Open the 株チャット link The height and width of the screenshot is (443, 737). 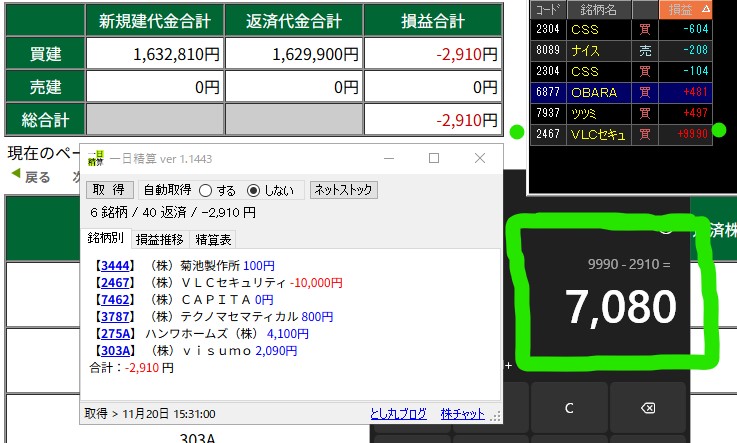coord(463,413)
